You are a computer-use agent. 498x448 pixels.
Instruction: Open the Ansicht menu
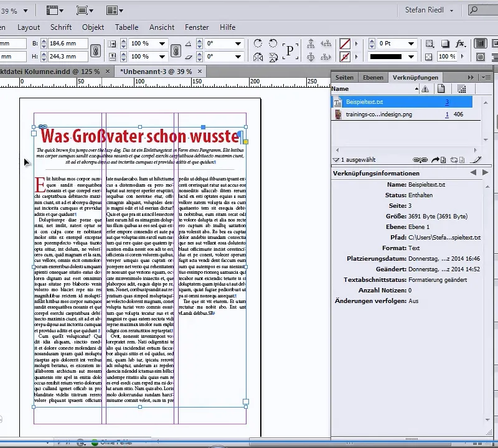(x=162, y=27)
